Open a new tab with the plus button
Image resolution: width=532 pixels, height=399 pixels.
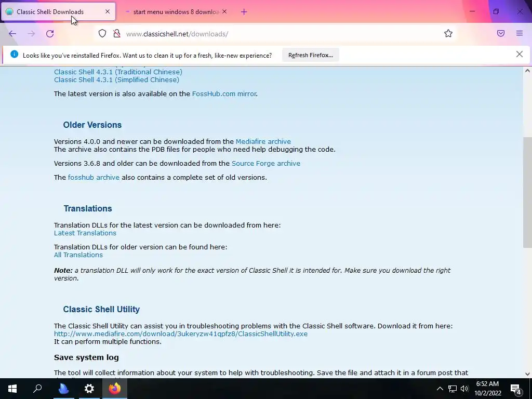click(x=244, y=12)
